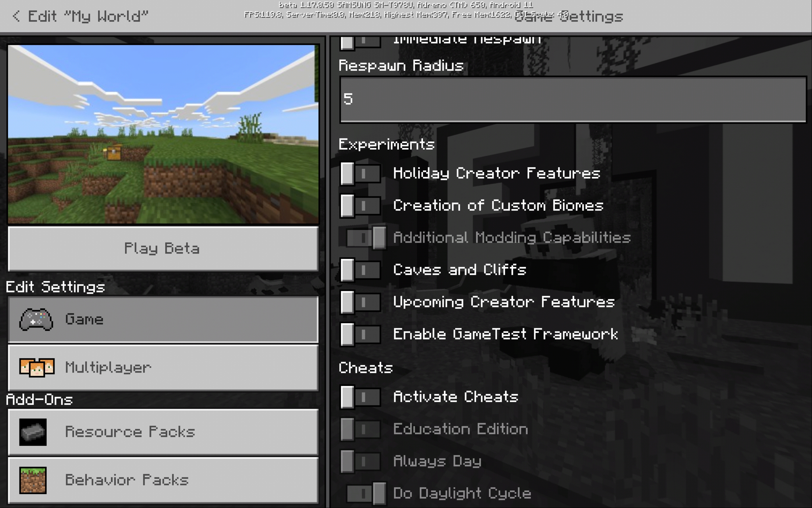Toggle Additional Modding Capabilities switch

pos(366,238)
